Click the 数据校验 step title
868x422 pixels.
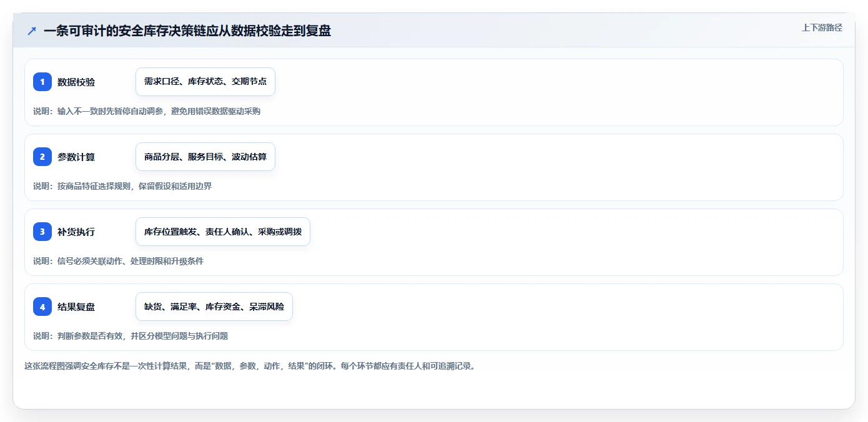pyautogui.click(x=76, y=82)
